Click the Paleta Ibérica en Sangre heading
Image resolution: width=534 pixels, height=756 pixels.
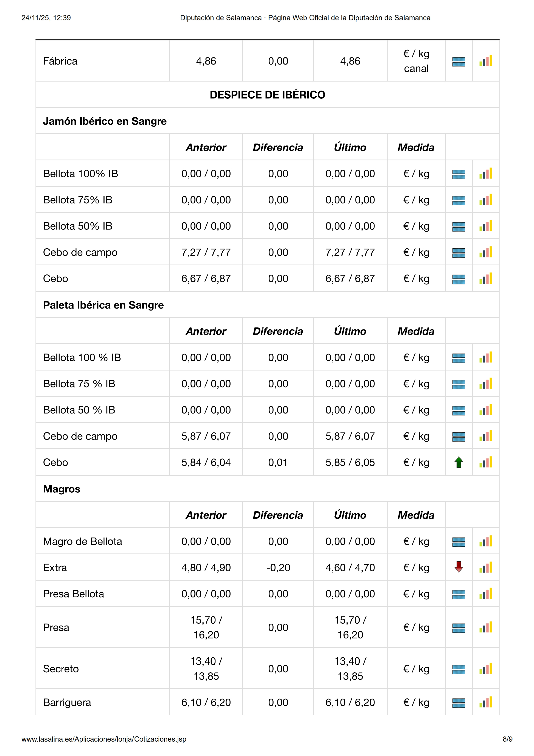pos(103,305)
